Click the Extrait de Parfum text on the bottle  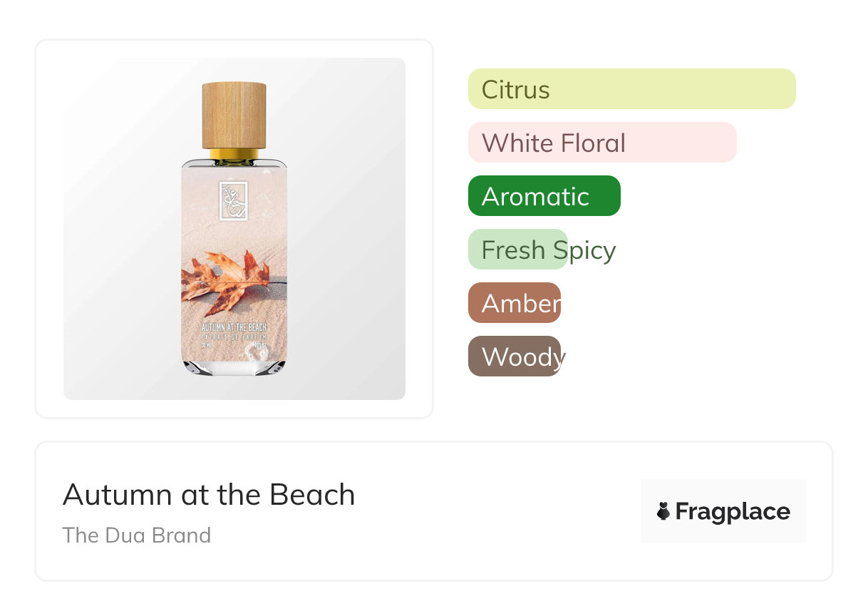point(234,336)
